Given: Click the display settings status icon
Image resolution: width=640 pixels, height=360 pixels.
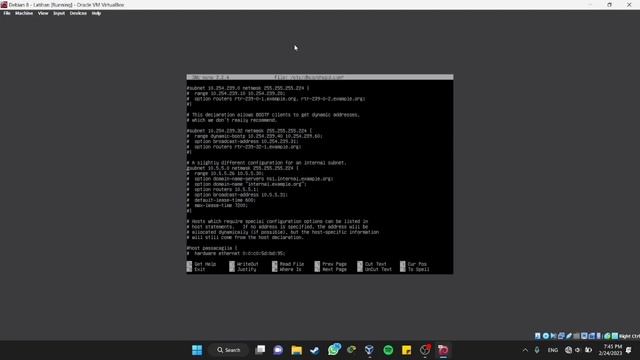Looking at the screenshot, I should tap(584, 336).
